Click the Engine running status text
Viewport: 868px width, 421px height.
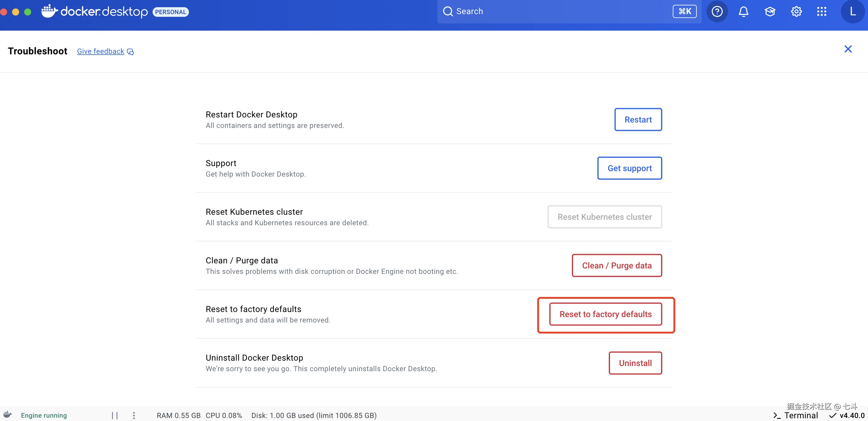(x=44, y=415)
